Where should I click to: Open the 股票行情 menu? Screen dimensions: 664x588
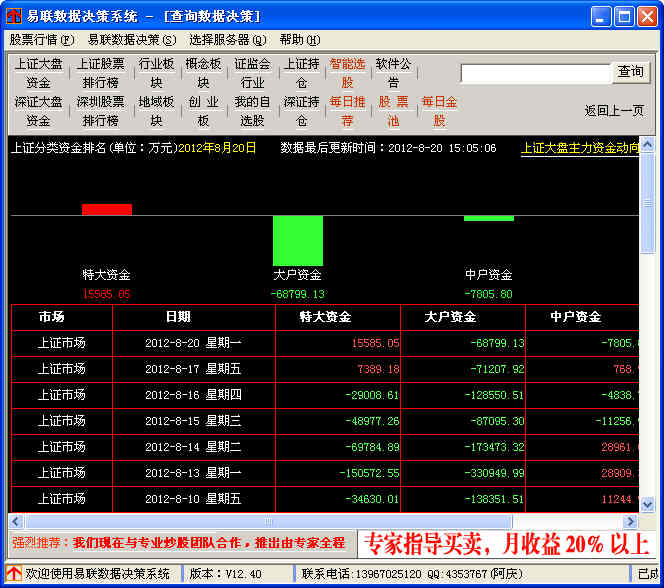click(42, 40)
